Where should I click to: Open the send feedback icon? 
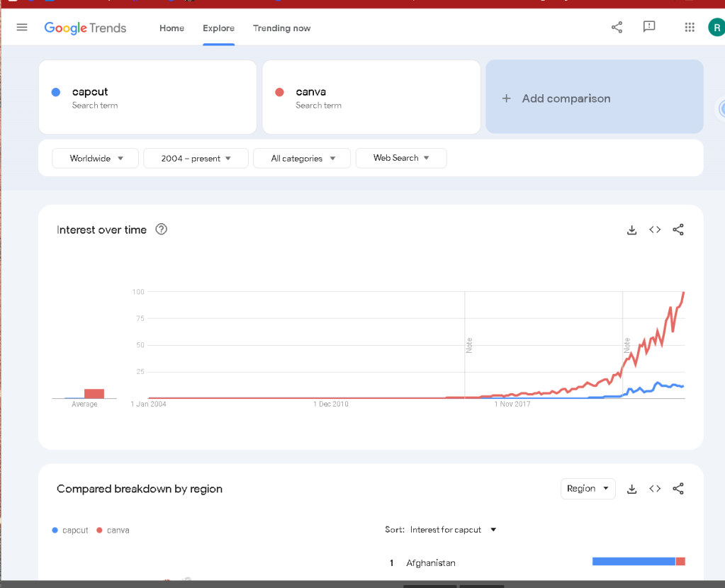(x=648, y=26)
